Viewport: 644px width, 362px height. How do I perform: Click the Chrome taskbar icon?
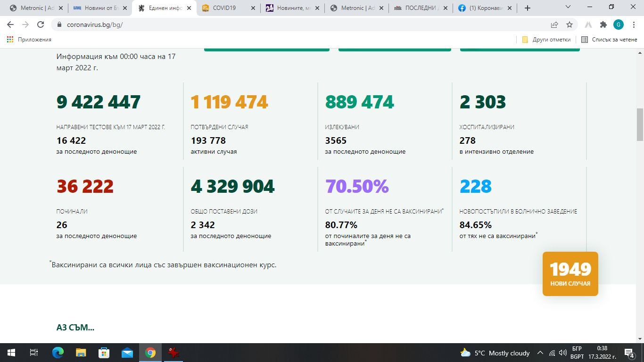[150, 353]
